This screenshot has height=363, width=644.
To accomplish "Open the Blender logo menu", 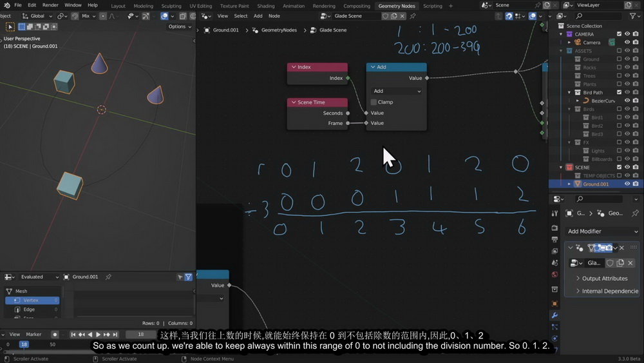I will coord(6,5).
